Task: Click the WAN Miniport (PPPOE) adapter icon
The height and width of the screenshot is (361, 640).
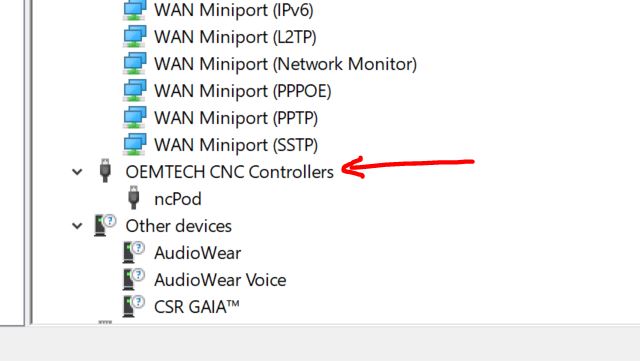Action: pos(135,91)
